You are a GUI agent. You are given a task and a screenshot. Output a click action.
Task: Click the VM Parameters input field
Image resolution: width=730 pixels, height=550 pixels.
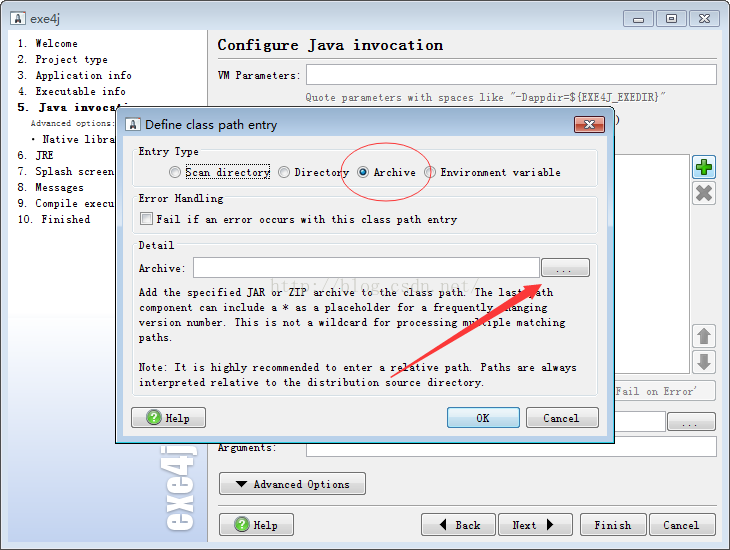(511, 75)
